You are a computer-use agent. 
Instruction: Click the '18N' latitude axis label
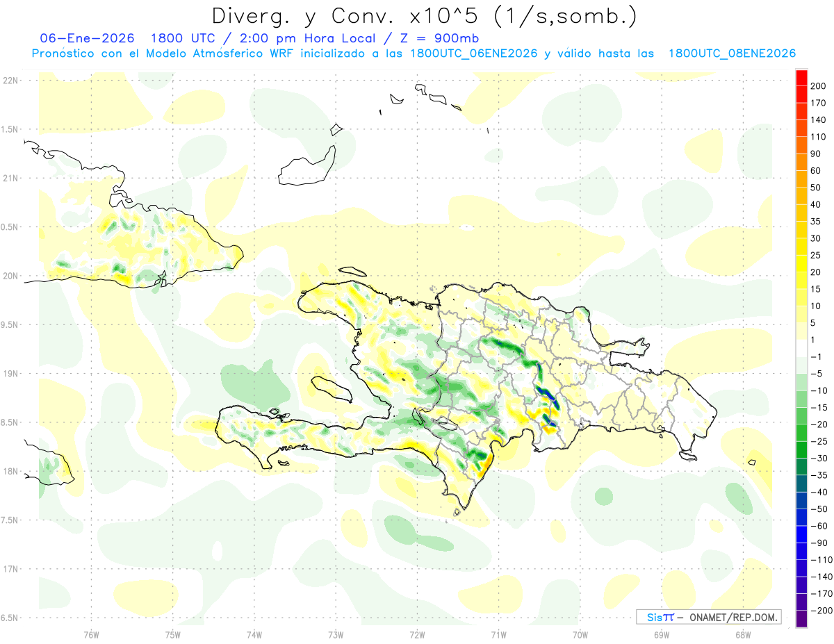click(10, 472)
